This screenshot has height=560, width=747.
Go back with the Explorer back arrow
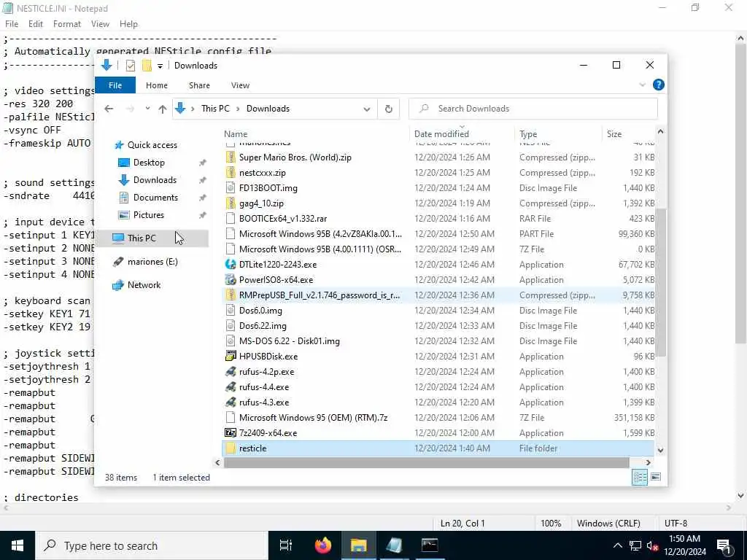tap(109, 109)
